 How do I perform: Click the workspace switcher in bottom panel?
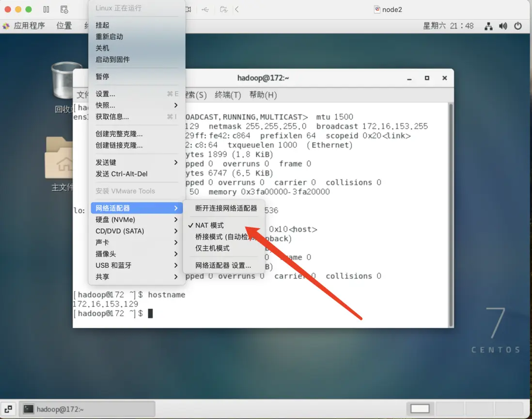(465, 408)
